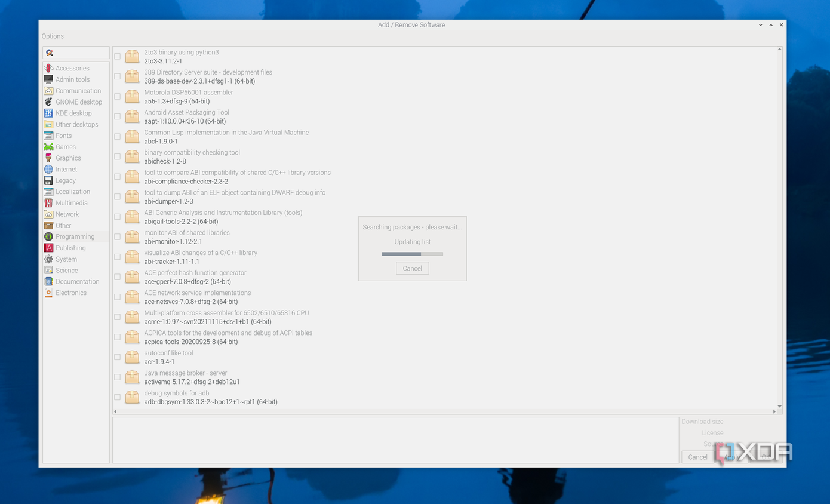This screenshot has width=830, height=504.
Task: Select the abigail-tools-2.2-2 package row
Action: 445,217
